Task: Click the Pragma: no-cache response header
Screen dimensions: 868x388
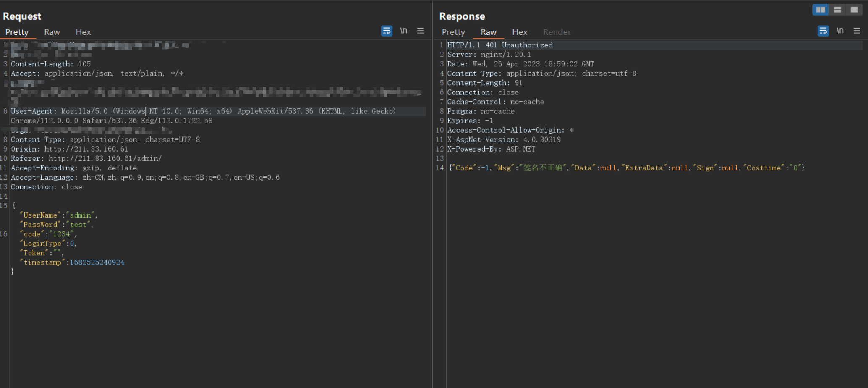Action: click(481, 111)
